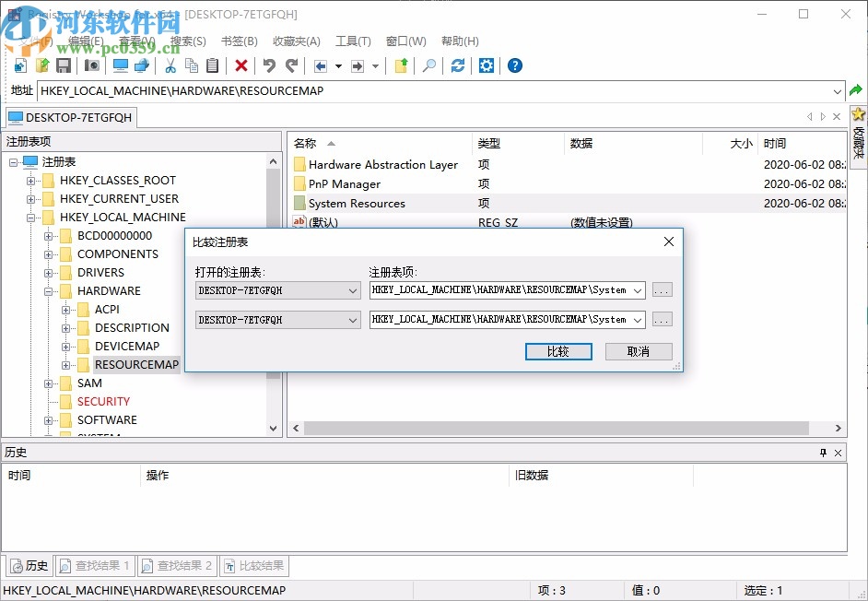Click the Settings gear toolbar icon
Viewport: 868px width, 601px height.
click(486, 65)
